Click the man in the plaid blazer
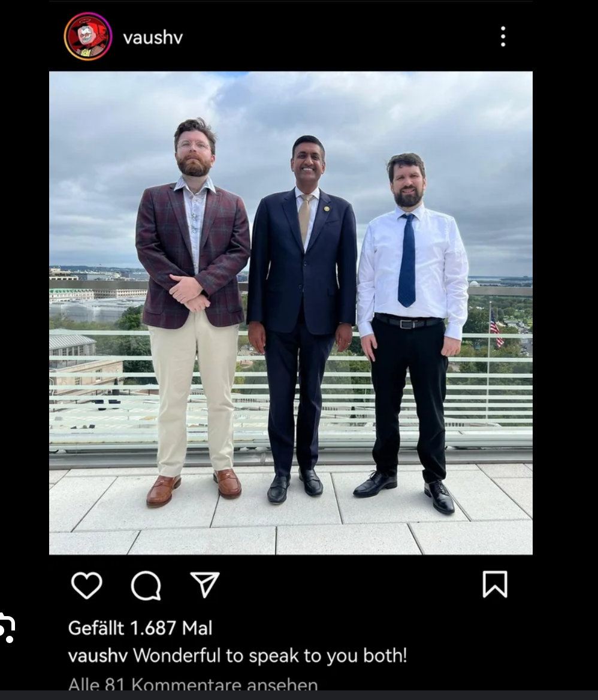The height and width of the screenshot is (700, 598). click(192, 312)
